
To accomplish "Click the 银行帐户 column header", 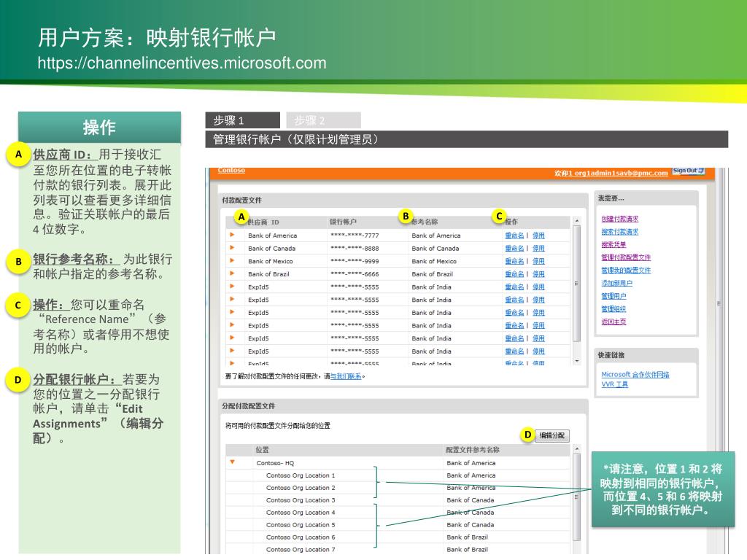I will [343, 222].
